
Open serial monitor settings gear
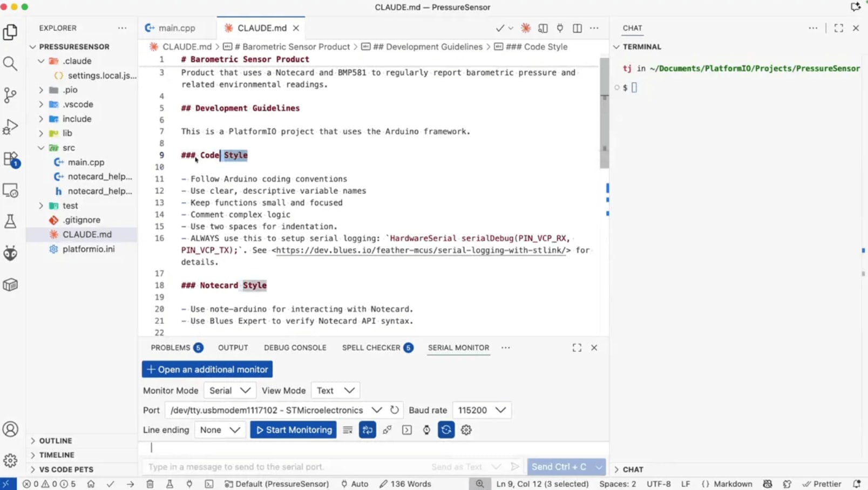tap(466, 430)
